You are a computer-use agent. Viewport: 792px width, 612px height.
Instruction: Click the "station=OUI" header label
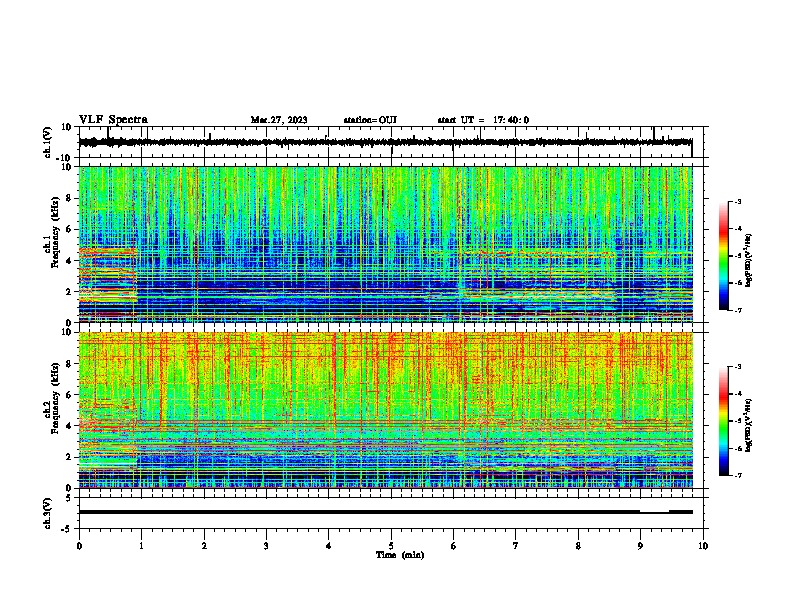click(x=370, y=120)
